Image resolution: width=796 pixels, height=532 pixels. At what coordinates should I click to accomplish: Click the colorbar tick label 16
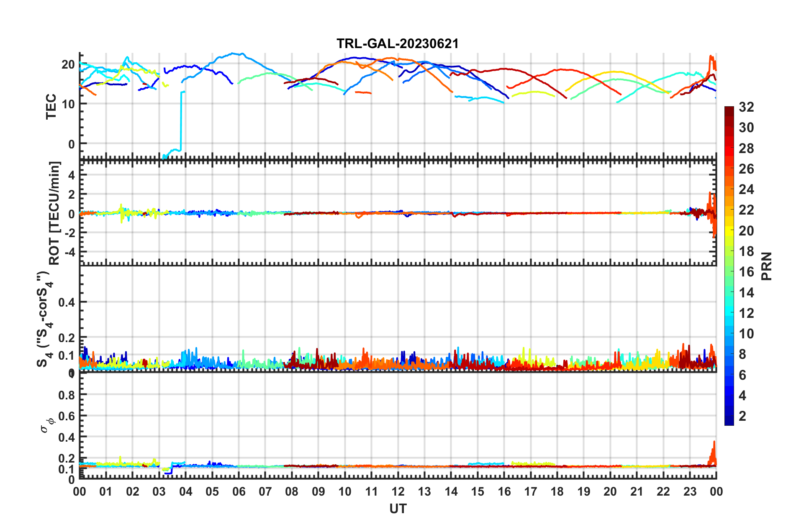746,272
